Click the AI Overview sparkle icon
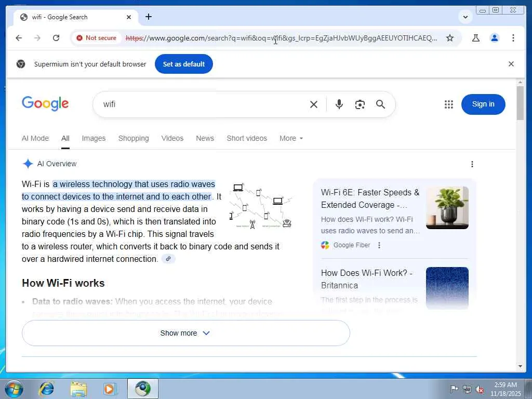 pos(28,164)
